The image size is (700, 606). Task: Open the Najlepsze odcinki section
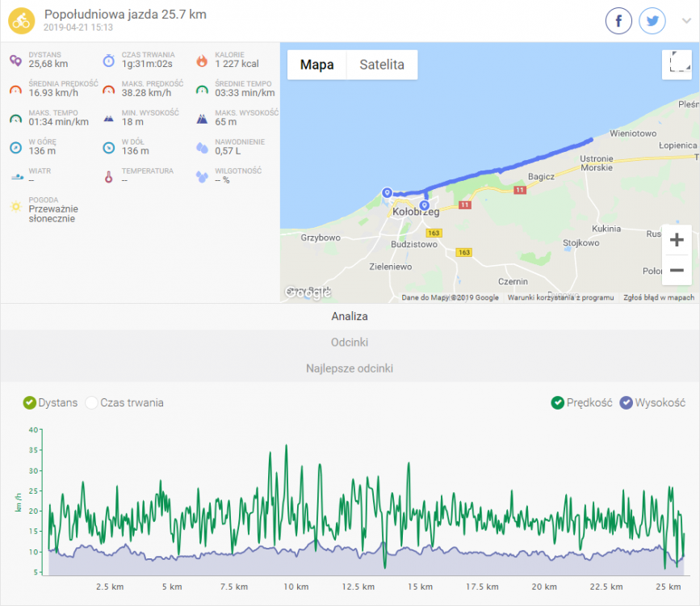350,368
